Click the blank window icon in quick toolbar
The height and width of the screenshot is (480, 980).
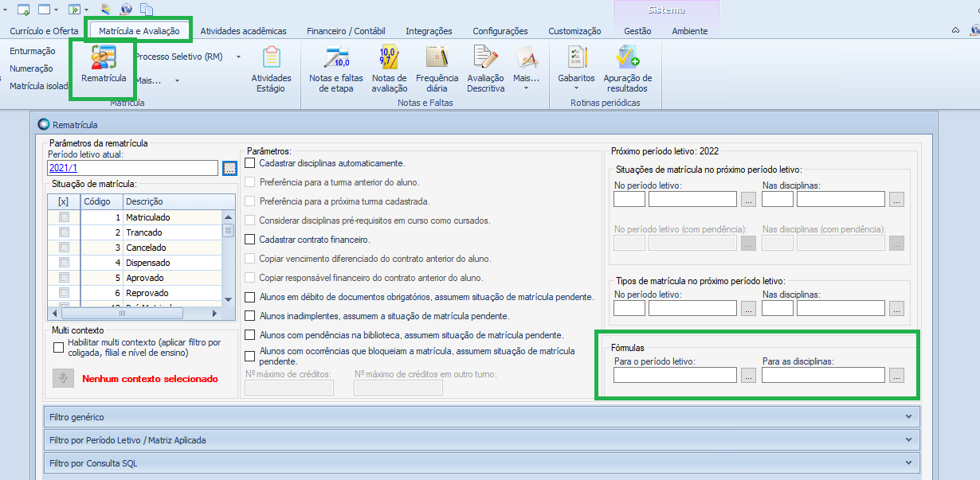44,10
